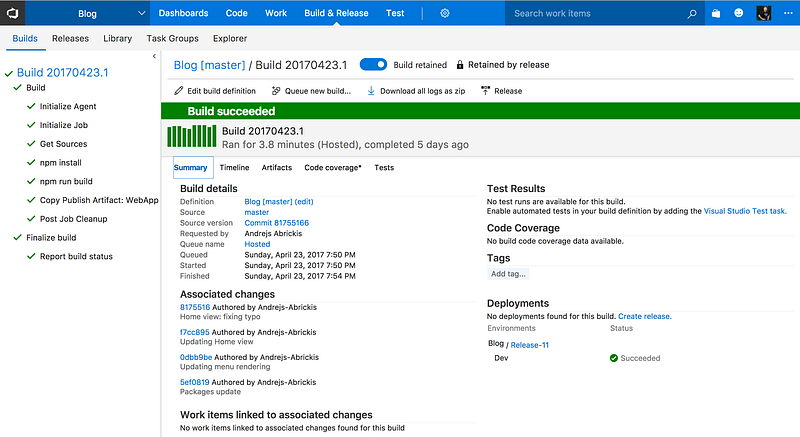Click the Add tag input
800x437 pixels.
coord(508,274)
